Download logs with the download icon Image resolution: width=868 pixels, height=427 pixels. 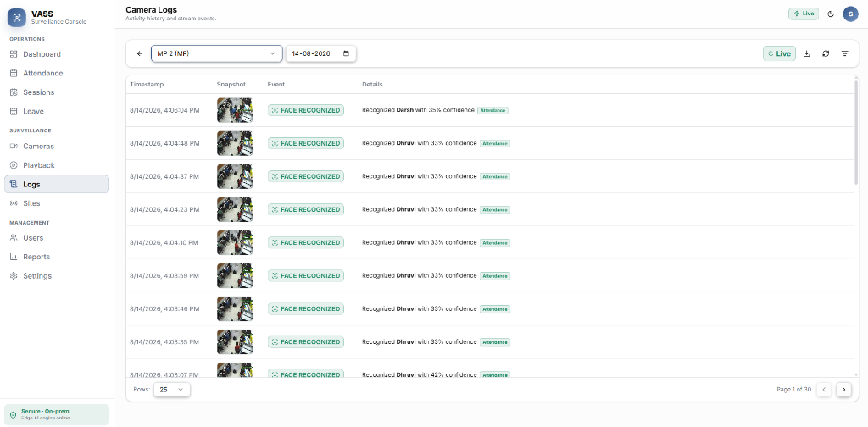coord(807,53)
